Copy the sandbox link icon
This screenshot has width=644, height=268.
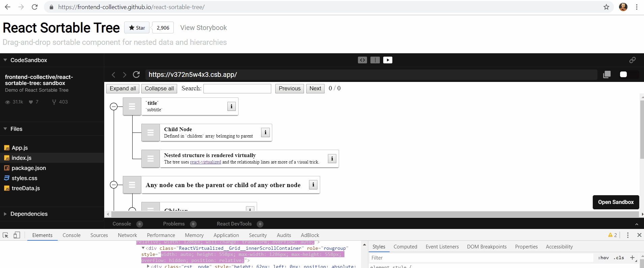click(633, 60)
